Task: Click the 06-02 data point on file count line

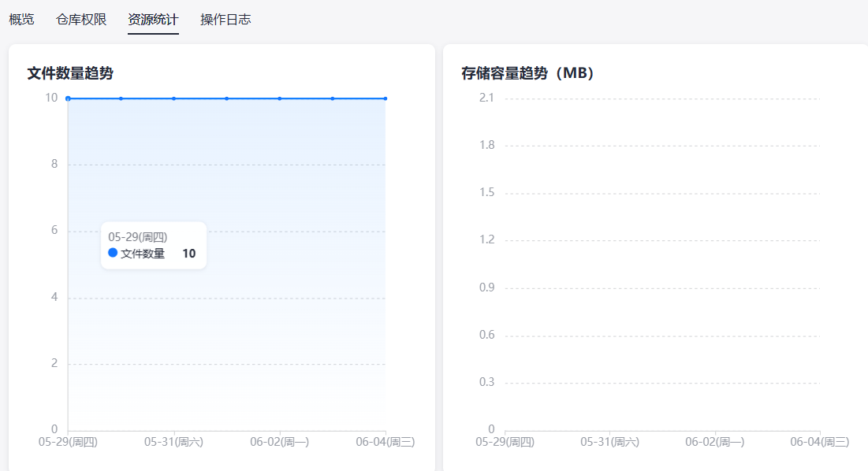Action: pos(280,98)
